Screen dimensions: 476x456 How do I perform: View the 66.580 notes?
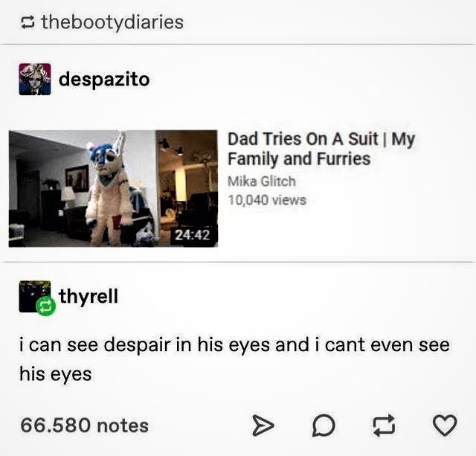pos(84,426)
